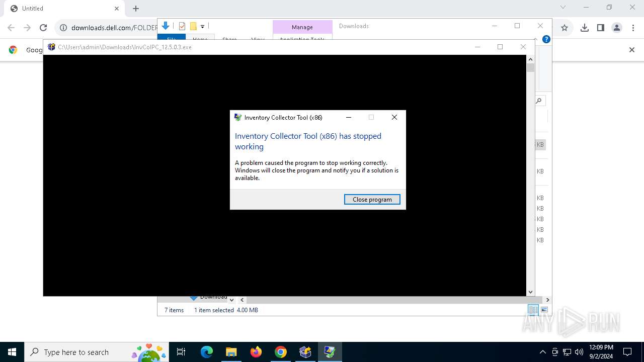The image size is (644, 362).
Task: Click the Properties checkmark icon in Explorer quick access
Action: [182, 26]
